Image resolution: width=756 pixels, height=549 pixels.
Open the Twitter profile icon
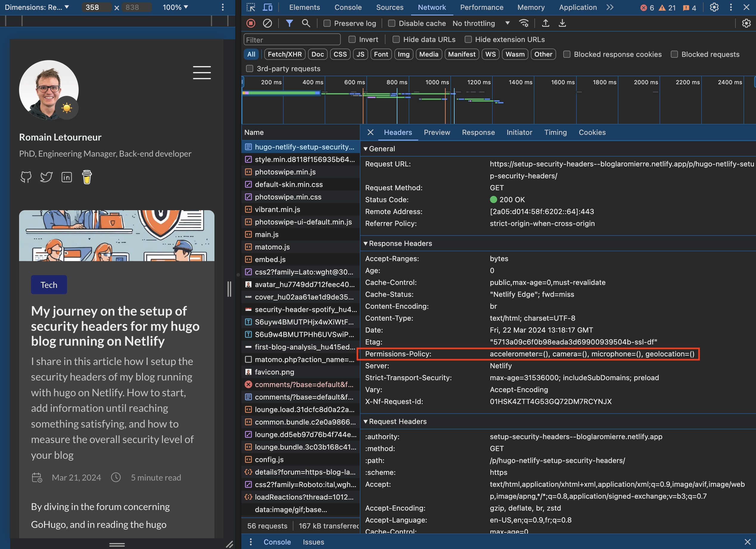click(46, 177)
